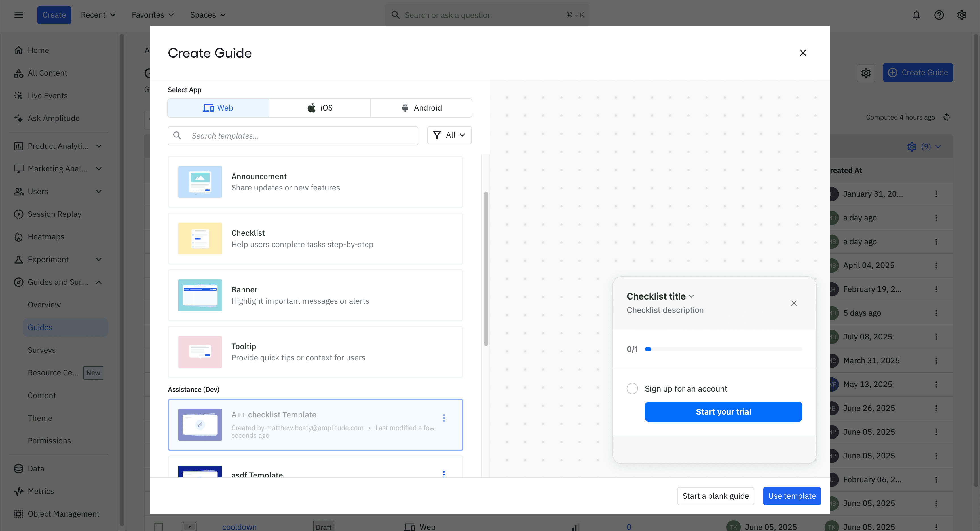Switch to the Android app tab
980x531 pixels.
[x=421, y=108]
